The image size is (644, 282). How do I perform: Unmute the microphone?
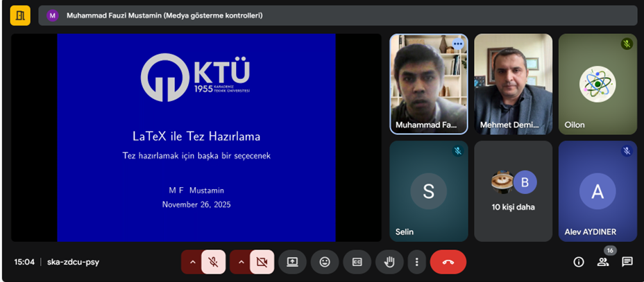pyautogui.click(x=214, y=262)
